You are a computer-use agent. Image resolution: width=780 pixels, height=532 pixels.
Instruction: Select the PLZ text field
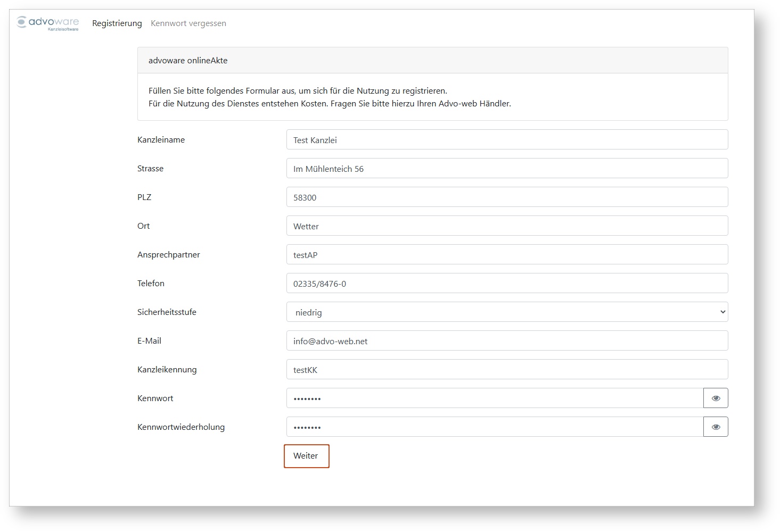[506, 197]
